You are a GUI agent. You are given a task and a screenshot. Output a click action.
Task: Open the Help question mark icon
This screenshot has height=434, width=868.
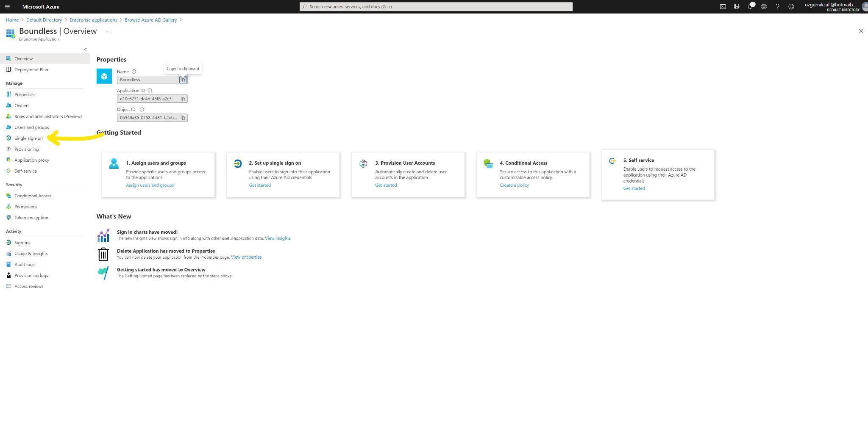[x=777, y=7]
